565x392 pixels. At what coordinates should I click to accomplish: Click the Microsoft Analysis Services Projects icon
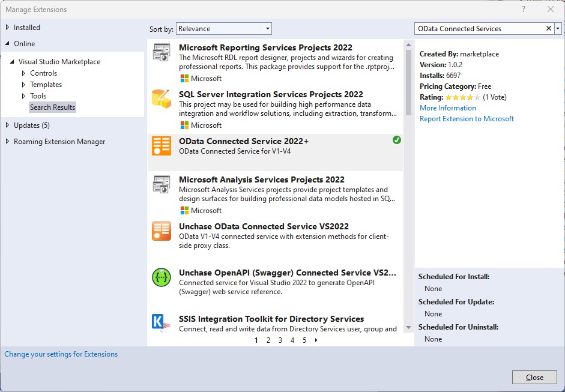pyautogui.click(x=161, y=184)
